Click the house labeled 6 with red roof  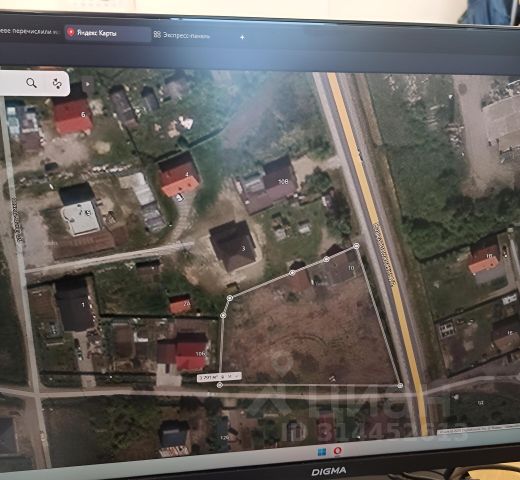tap(73, 115)
